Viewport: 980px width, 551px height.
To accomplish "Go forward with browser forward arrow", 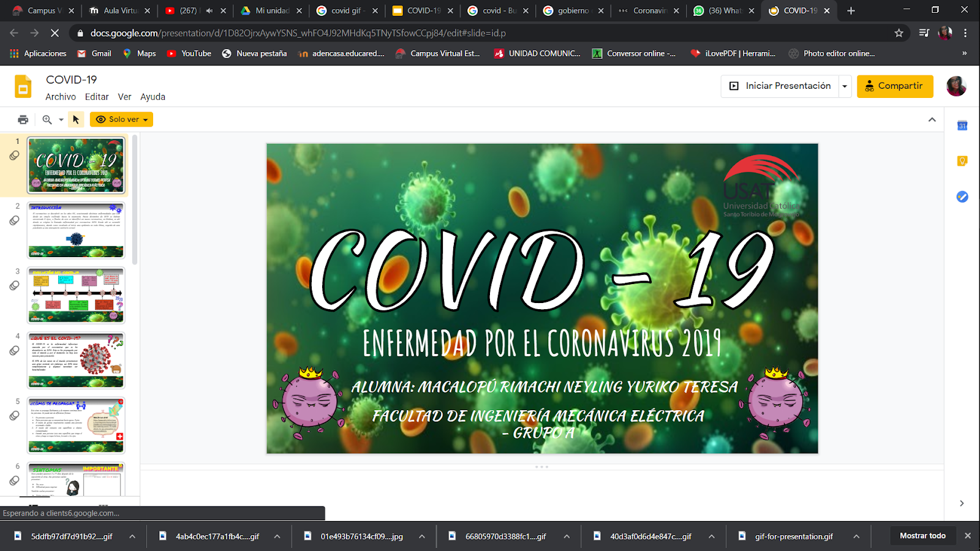I will point(34,33).
